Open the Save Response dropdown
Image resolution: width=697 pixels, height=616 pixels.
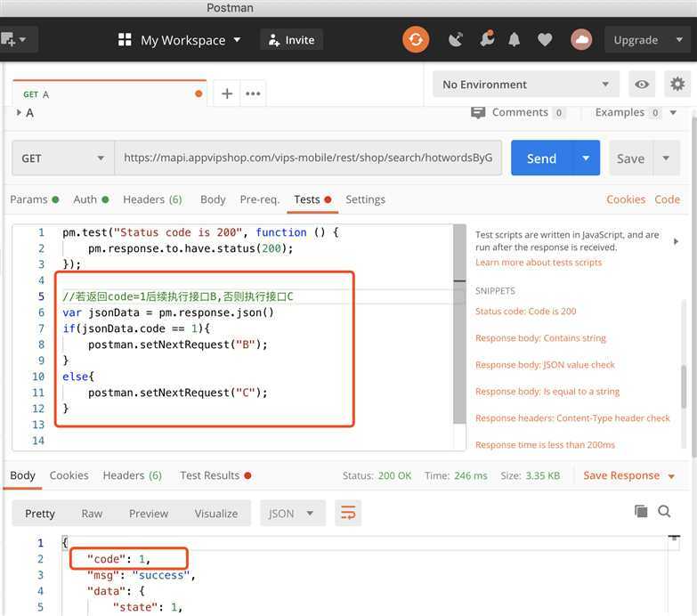tap(671, 476)
